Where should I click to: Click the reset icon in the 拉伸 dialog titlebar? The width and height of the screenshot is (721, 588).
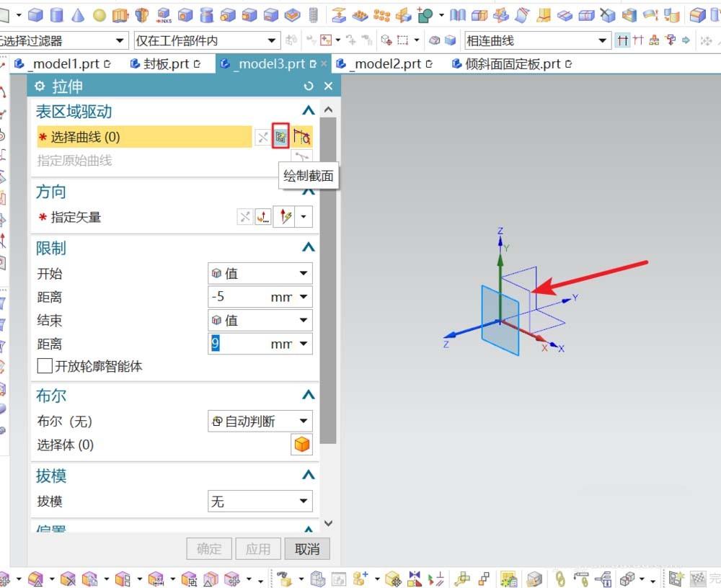(x=309, y=86)
